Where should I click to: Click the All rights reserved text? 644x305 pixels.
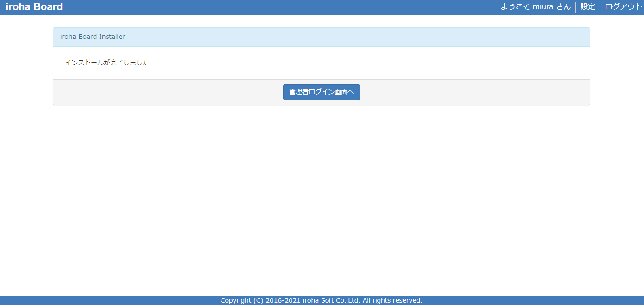392,300
